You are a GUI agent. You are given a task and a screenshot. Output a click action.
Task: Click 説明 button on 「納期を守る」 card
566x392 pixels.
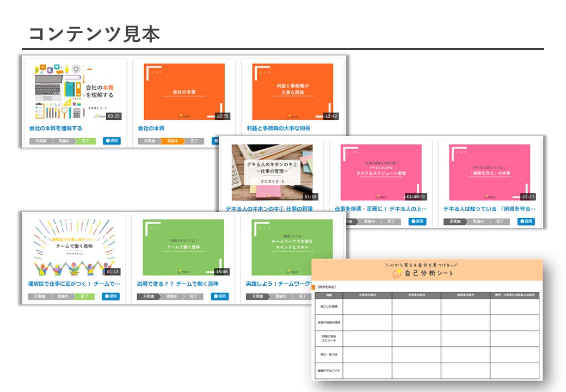[x=526, y=221]
